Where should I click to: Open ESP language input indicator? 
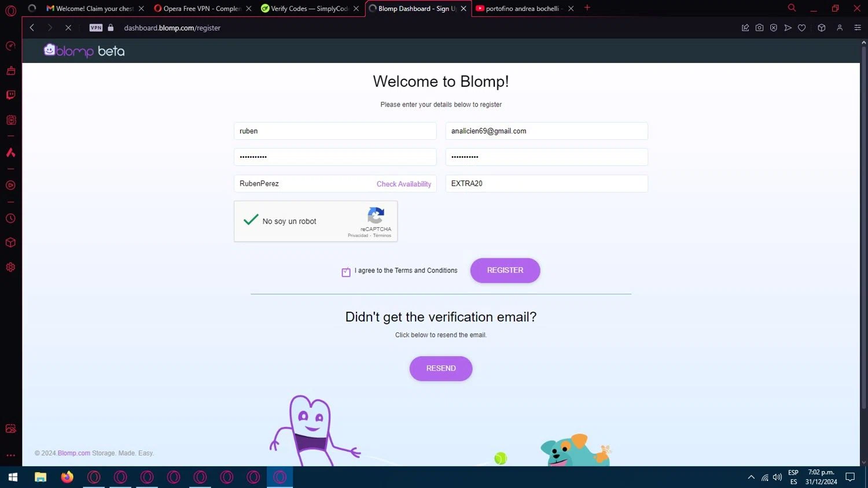tap(793, 477)
